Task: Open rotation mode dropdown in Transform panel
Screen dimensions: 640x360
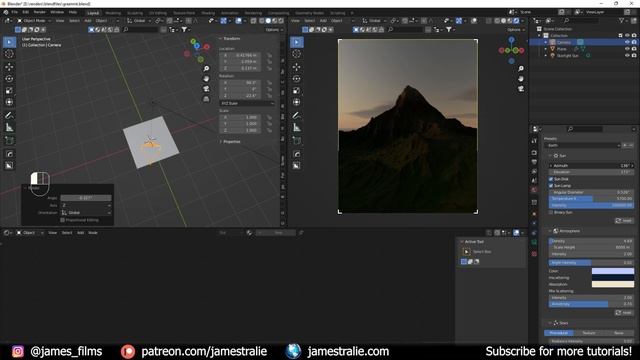Action: click(247, 103)
